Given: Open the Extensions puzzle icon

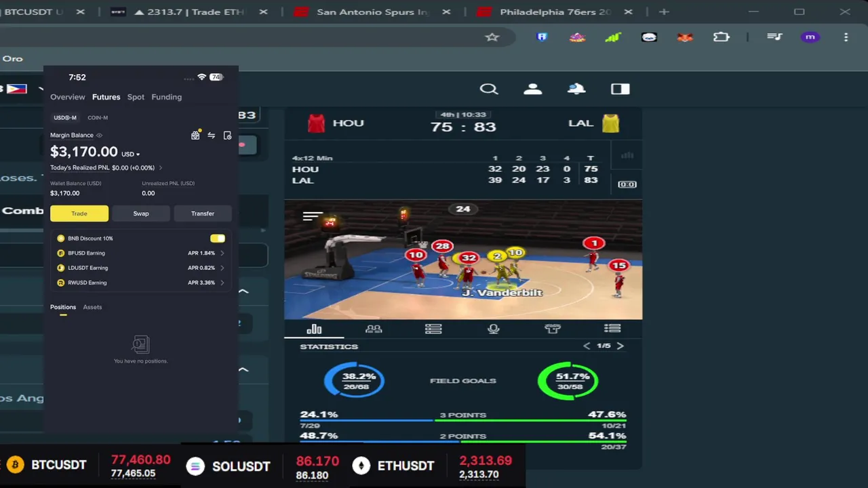Looking at the screenshot, I should click(722, 37).
